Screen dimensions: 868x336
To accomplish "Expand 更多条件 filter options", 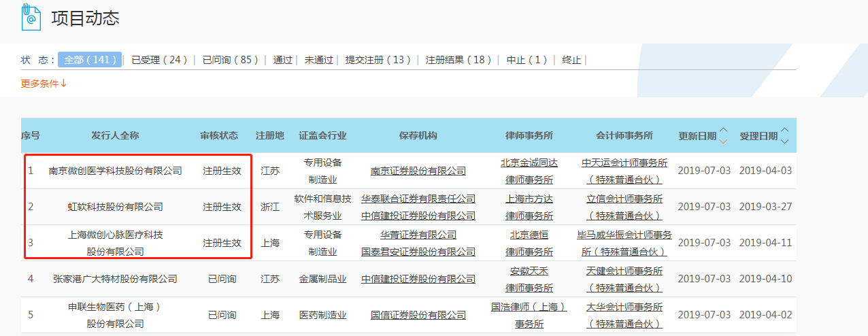I will click(44, 84).
